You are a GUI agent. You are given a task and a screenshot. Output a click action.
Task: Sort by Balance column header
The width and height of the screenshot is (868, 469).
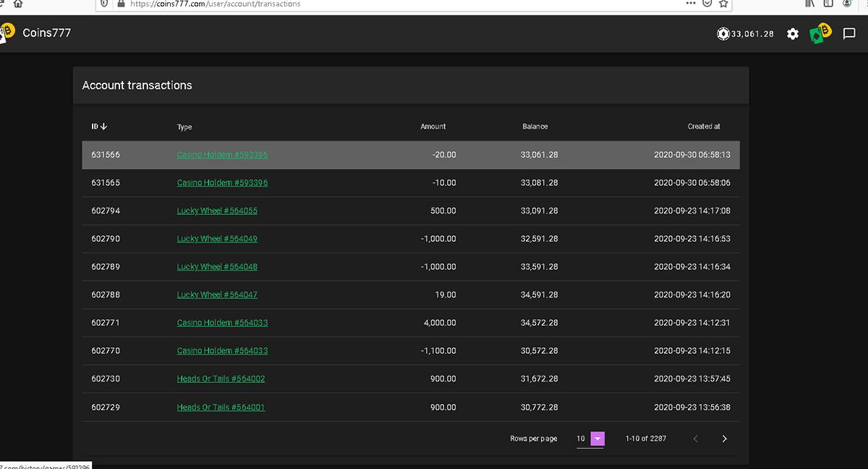535,127
